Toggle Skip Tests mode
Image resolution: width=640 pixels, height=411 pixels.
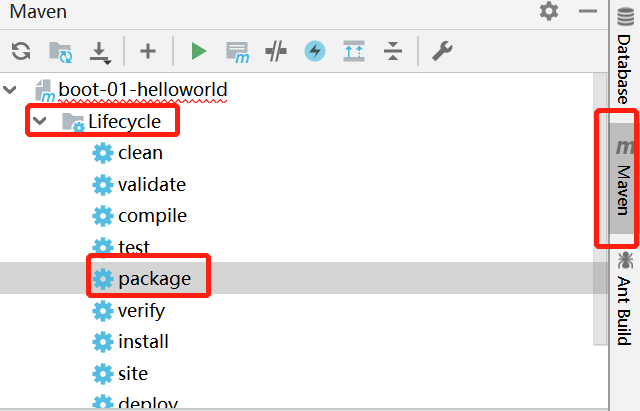[x=276, y=51]
